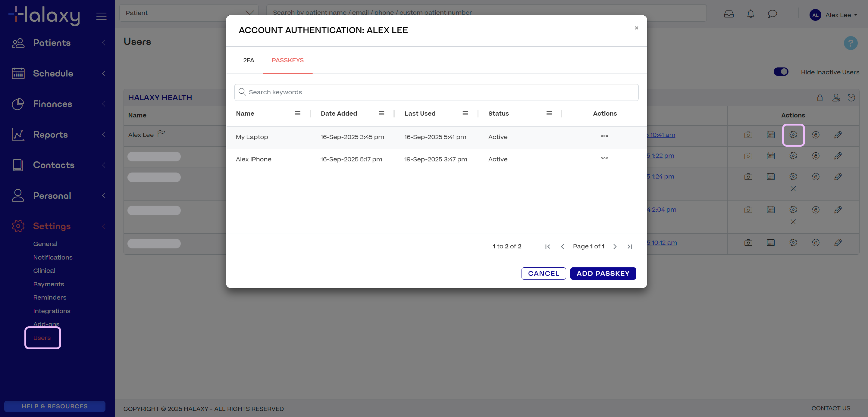Click the notifications bell icon
868x417 pixels.
coord(750,14)
